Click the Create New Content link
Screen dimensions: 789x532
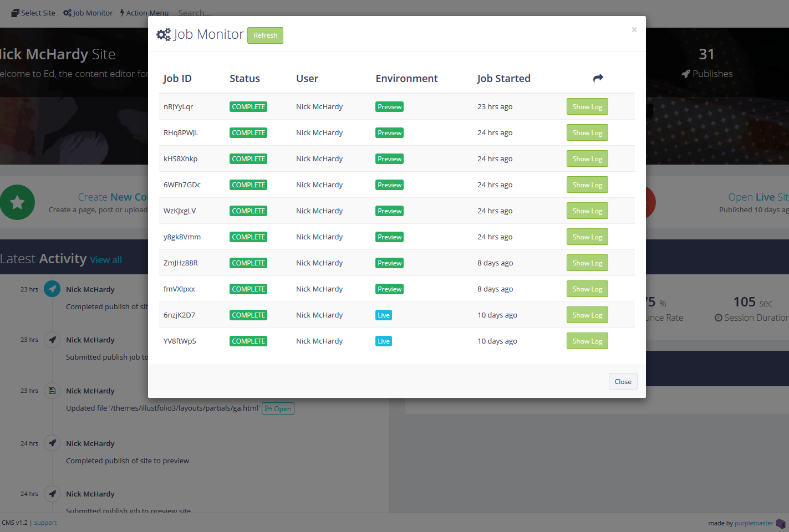[x=113, y=197]
